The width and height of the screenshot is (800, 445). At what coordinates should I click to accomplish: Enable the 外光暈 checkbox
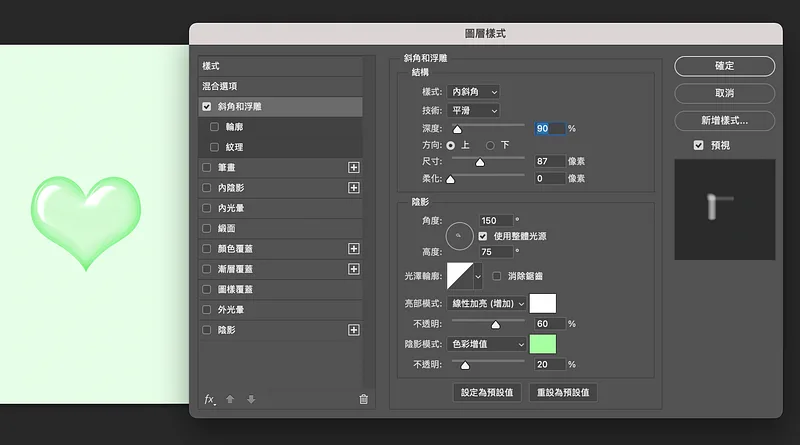click(x=207, y=310)
